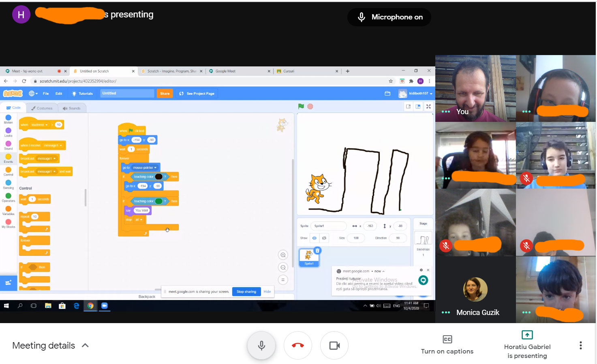Expand the Meeting details chevron
Viewport: 597px width, 364px height.
[85, 345]
